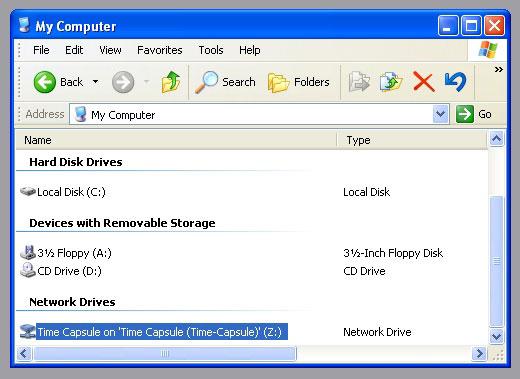Open the View menu
This screenshot has height=379, width=520.
[110, 50]
